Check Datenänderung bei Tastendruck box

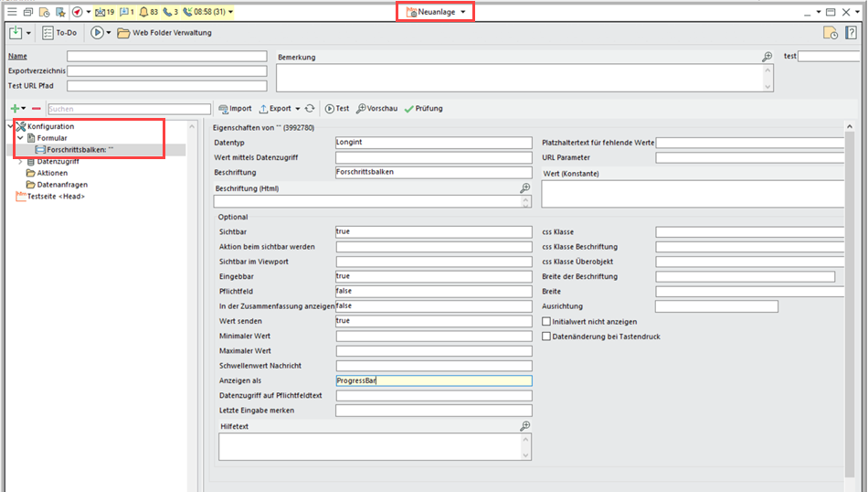tap(546, 337)
